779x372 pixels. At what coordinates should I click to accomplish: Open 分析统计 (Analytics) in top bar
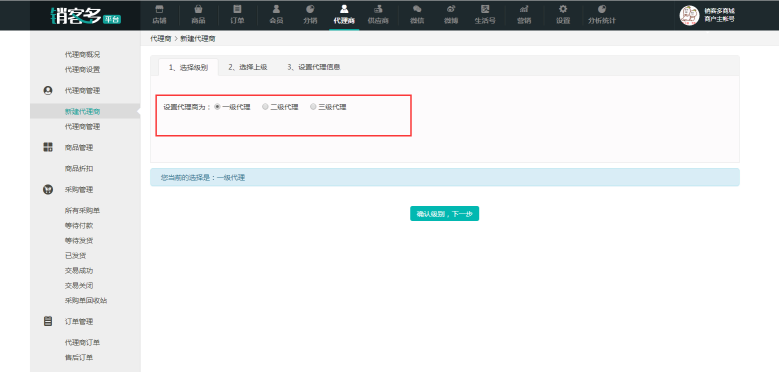tap(602, 14)
